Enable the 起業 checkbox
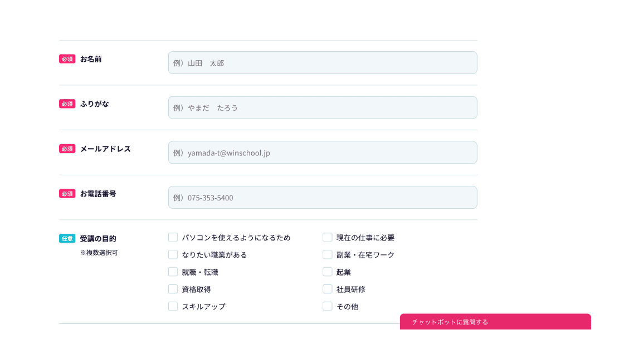 (328, 272)
